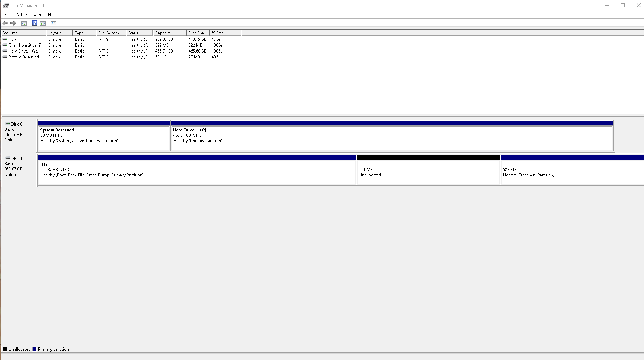The image size is (644, 360).
Task: Minimize the Disk Management window
Action: click(607, 5)
